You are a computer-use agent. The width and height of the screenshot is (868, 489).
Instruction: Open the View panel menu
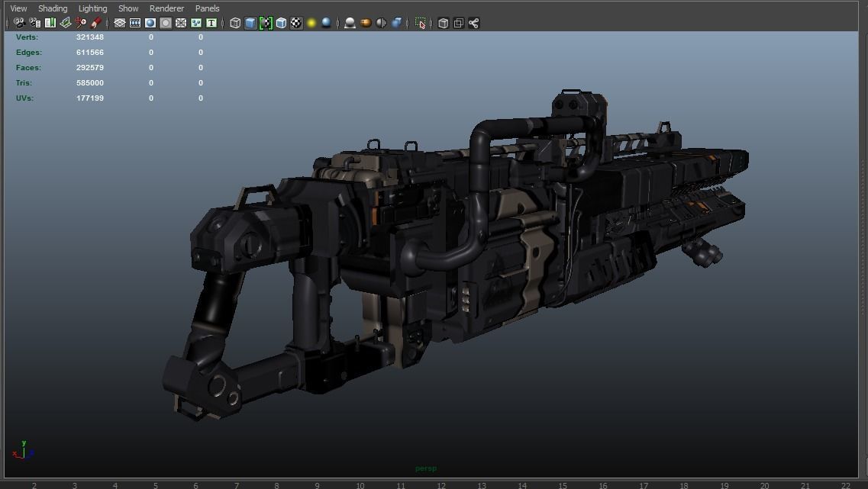tap(18, 8)
